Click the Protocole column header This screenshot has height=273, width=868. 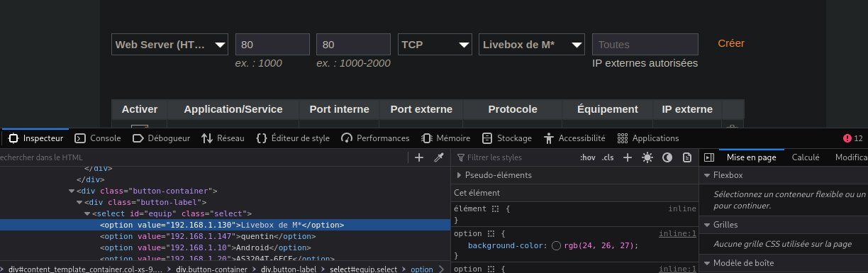click(x=513, y=109)
